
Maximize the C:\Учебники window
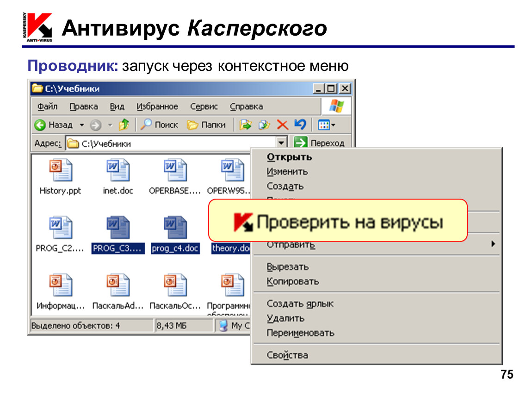tap(331, 89)
